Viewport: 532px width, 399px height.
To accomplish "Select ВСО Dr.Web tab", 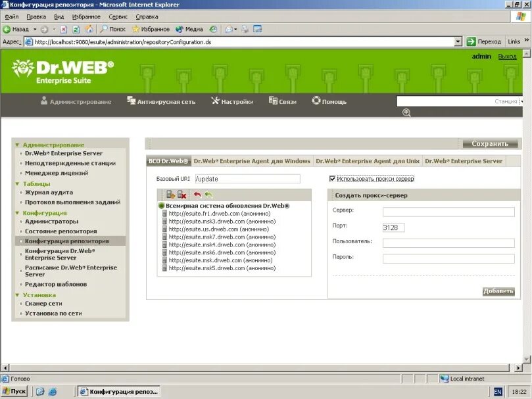I will pyautogui.click(x=168, y=161).
